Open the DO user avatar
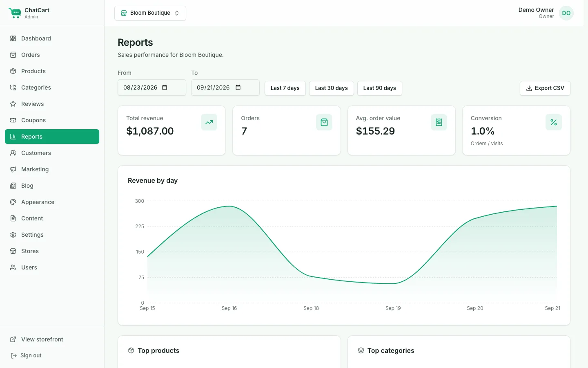588x368 pixels. tap(566, 13)
